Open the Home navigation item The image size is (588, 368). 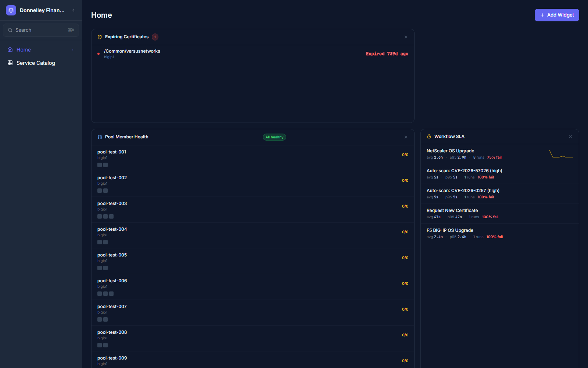click(41, 50)
